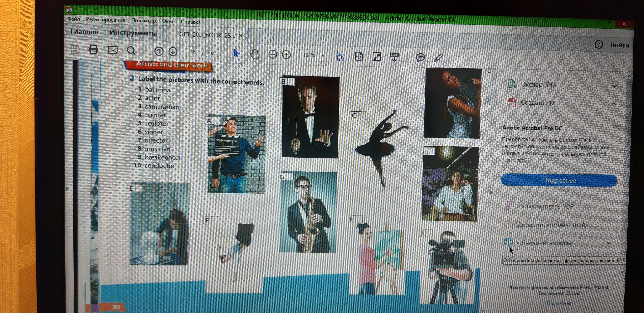This screenshot has height=313, width=644.
Task: Collapse the Создать PDF section chevron
Action: click(614, 104)
